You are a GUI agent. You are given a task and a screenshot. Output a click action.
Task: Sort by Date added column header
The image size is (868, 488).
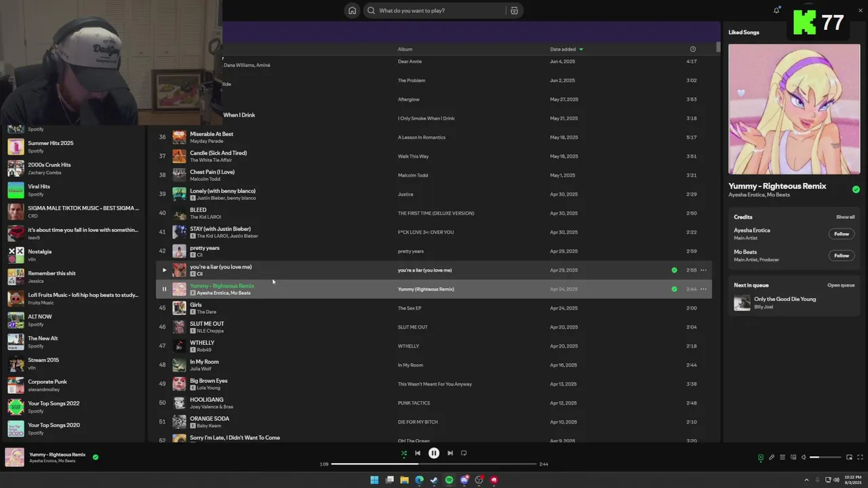click(x=563, y=49)
